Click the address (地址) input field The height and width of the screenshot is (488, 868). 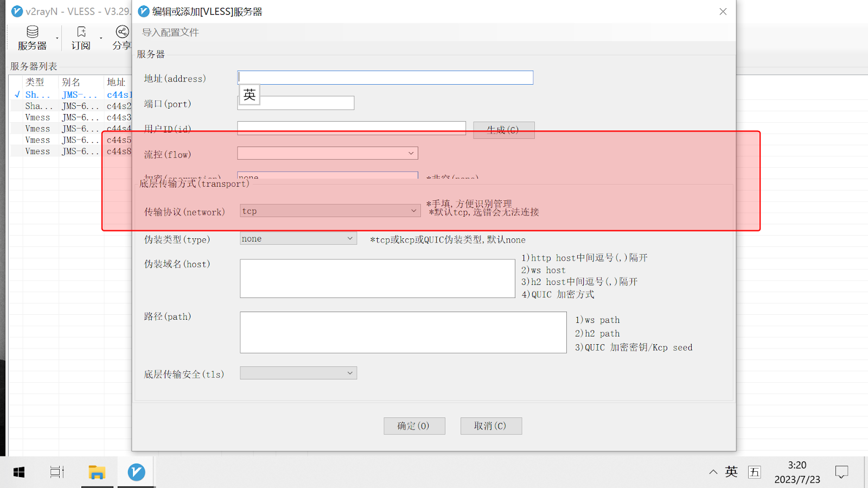[x=385, y=78]
